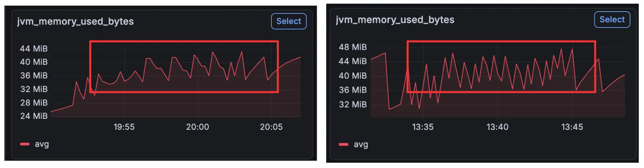
Task: Click the 24 MiB y-axis label
Action: [x=34, y=116]
